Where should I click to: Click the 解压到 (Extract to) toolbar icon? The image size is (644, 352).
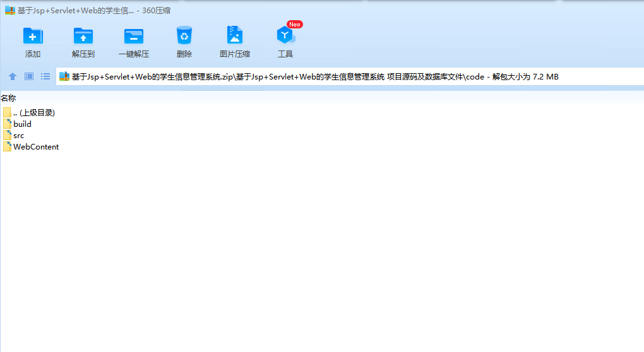[x=83, y=36]
